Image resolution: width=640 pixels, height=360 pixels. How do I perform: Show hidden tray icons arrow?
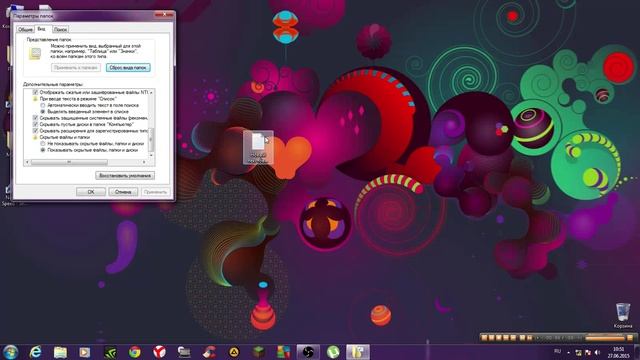tap(569, 352)
